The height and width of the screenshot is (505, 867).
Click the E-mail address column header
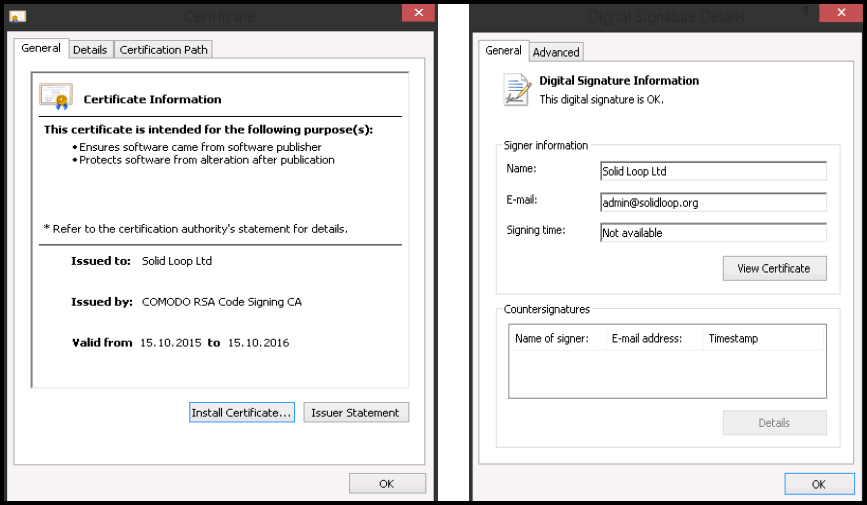pyautogui.click(x=654, y=338)
